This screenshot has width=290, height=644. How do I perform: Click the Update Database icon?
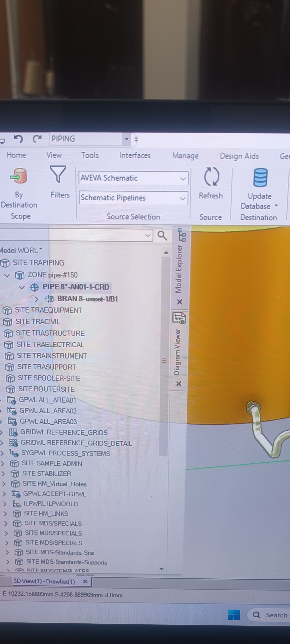click(x=260, y=178)
